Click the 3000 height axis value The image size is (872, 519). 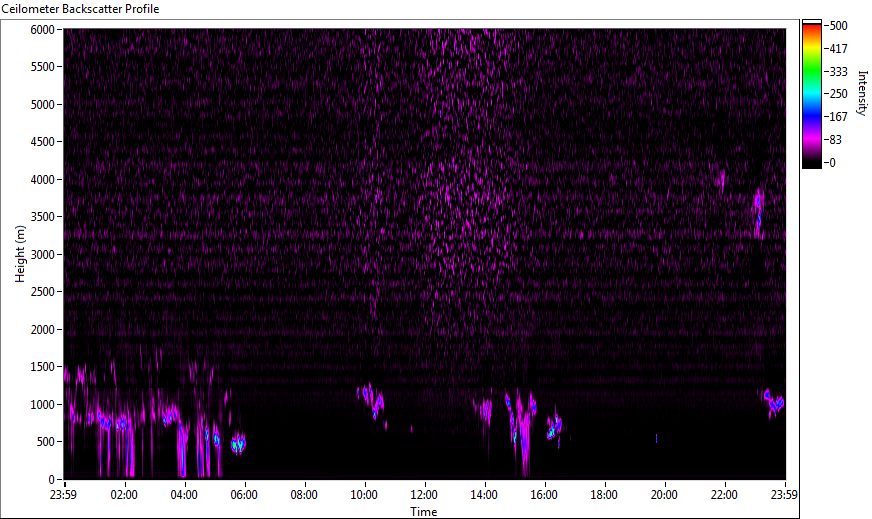pos(42,255)
